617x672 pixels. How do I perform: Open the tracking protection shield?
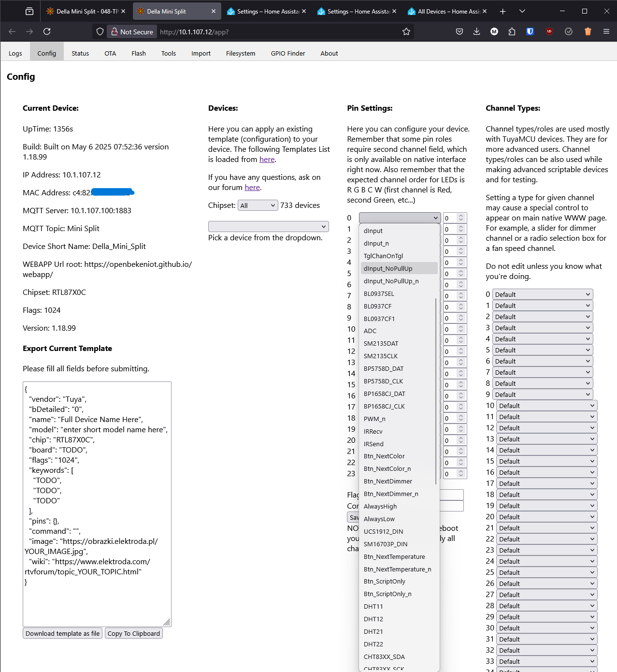pos(100,31)
